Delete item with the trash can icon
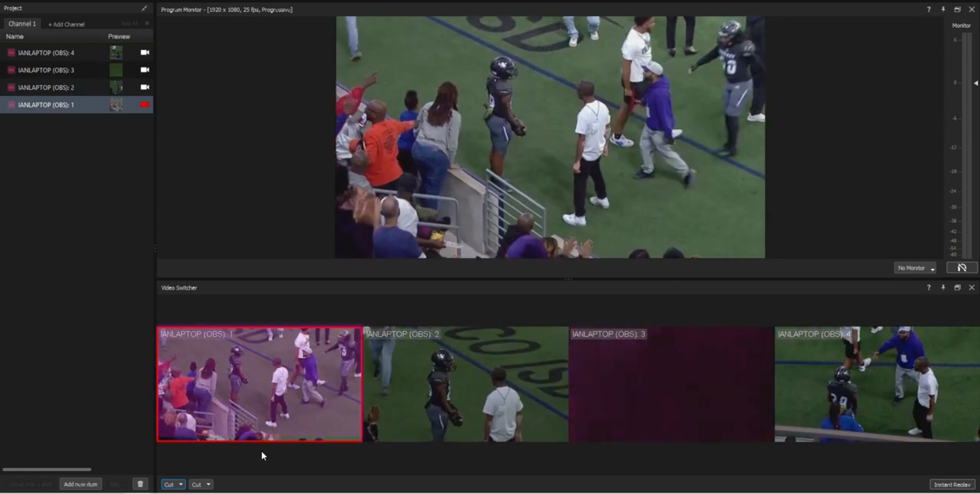 click(x=140, y=484)
